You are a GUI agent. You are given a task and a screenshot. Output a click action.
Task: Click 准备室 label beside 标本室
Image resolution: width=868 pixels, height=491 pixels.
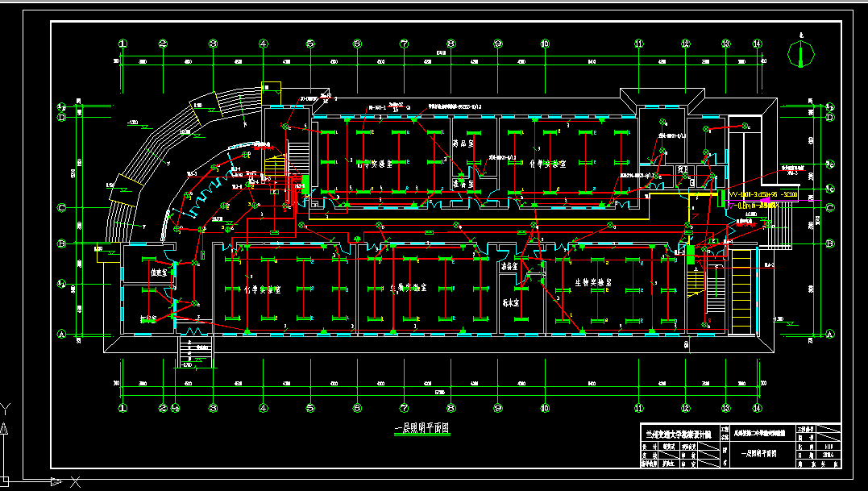[x=509, y=266]
